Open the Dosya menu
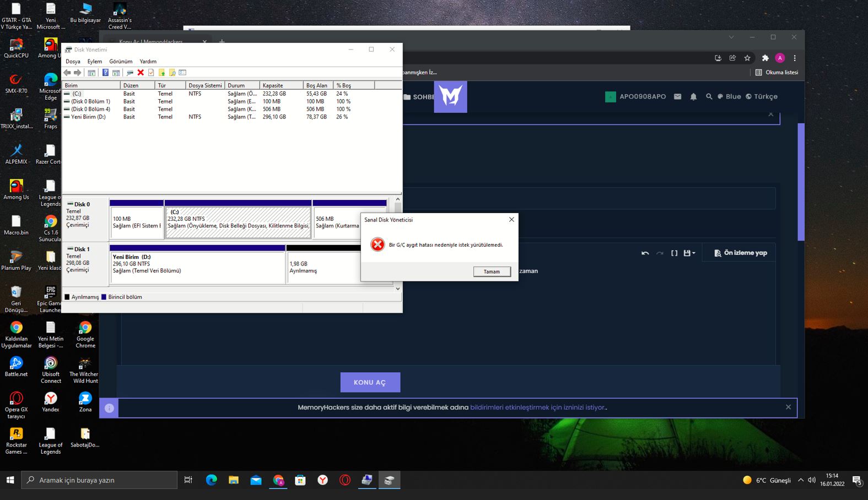Screen dimensions: 868x500 pos(73,62)
